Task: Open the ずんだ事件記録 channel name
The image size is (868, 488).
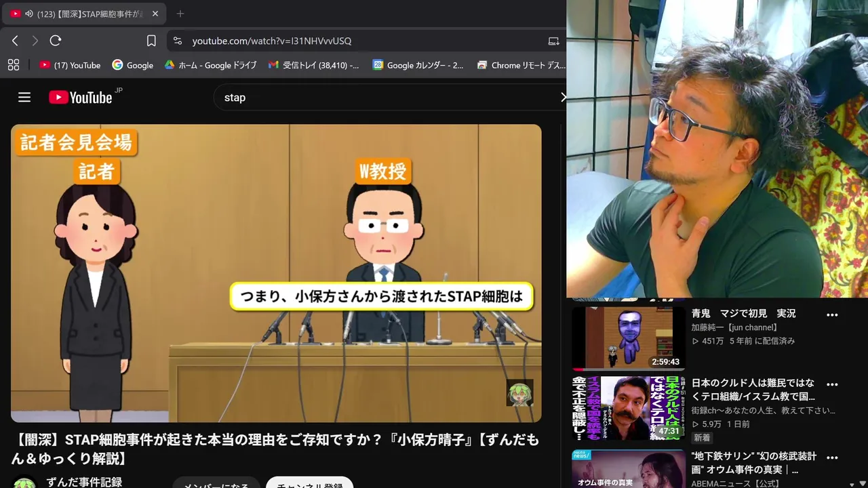Action: click(x=84, y=482)
